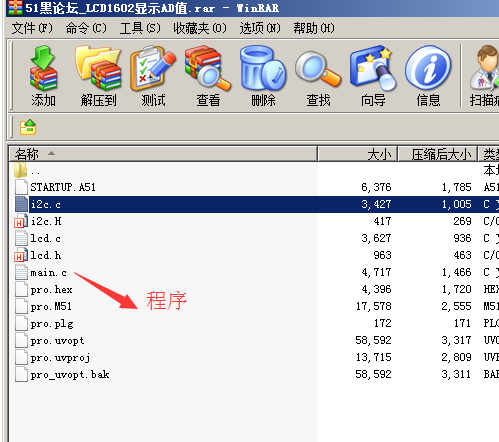Select the pro.uvproj file name
This screenshot has height=442, width=499.
point(60,358)
